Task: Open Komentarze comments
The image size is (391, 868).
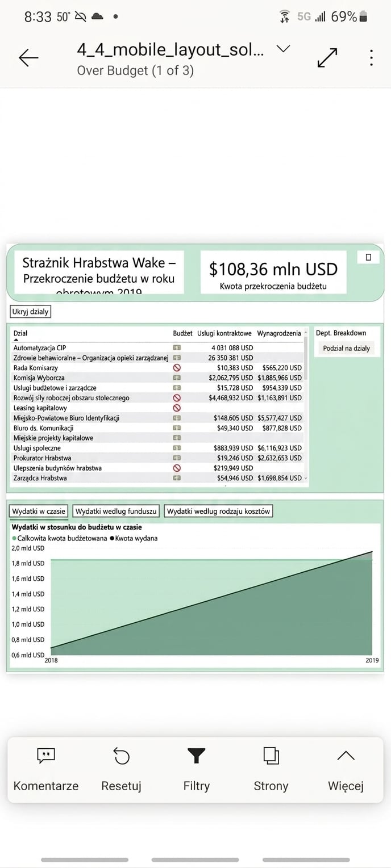Action: point(46,770)
